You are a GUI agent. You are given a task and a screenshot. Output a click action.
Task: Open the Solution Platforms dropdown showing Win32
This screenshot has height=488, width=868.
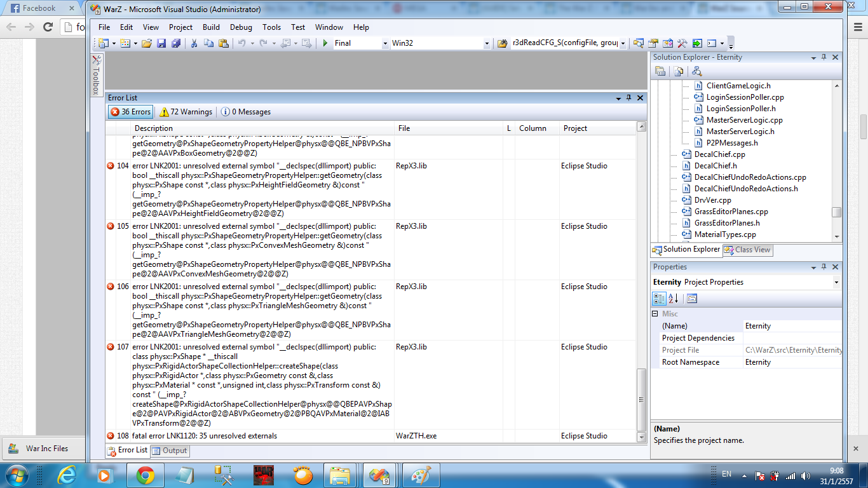pos(487,43)
